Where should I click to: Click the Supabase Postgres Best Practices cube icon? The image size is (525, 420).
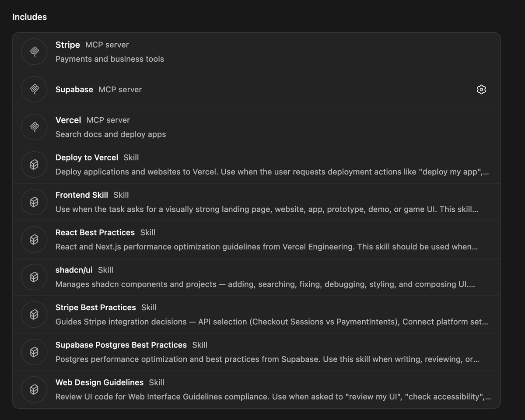coord(34,352)
